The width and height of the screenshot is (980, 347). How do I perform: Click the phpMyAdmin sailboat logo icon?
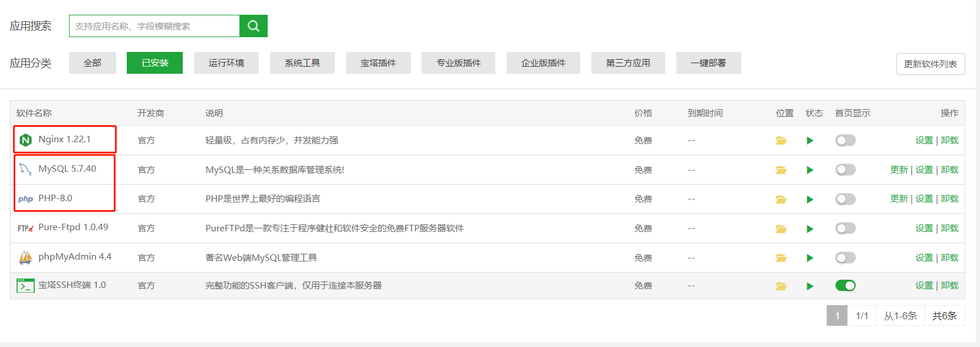coord(25,257)
